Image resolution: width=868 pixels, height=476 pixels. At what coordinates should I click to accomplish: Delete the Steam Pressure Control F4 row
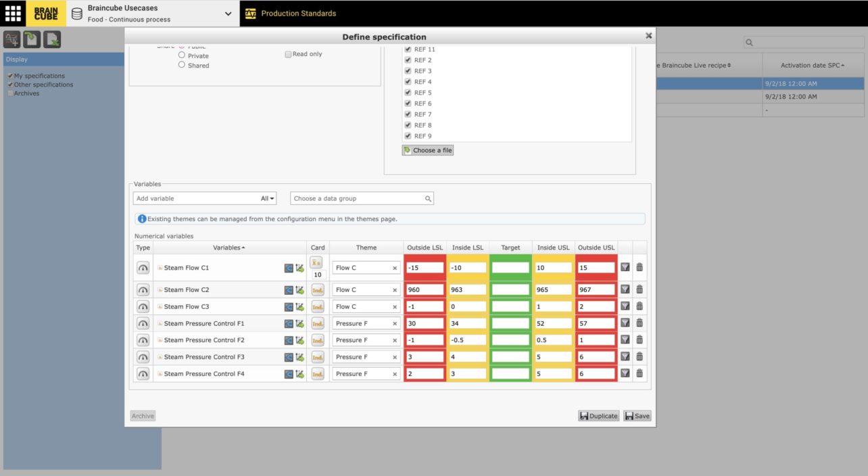[640, 373]
